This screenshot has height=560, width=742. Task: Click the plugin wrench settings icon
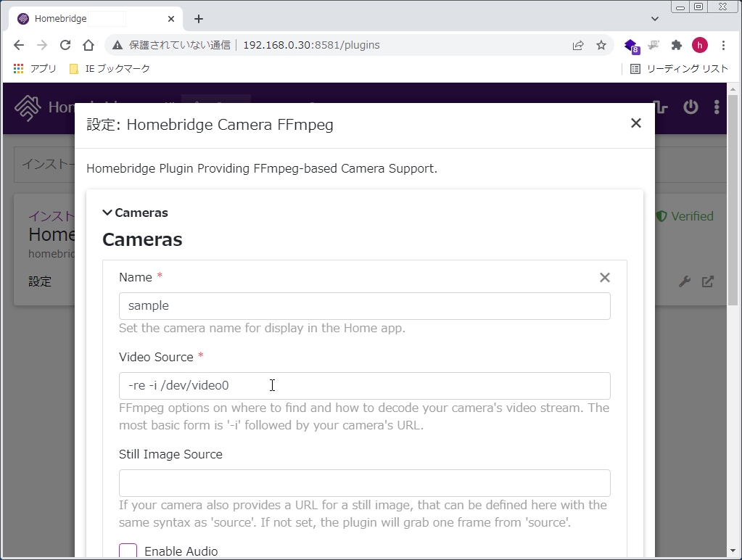[x=685, y=281]
